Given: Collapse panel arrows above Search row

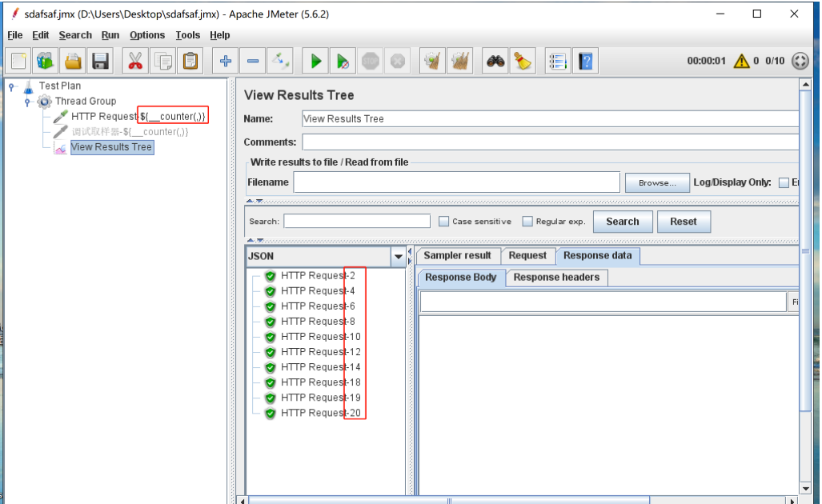Looking at the screenshot, I should (255, 201).
